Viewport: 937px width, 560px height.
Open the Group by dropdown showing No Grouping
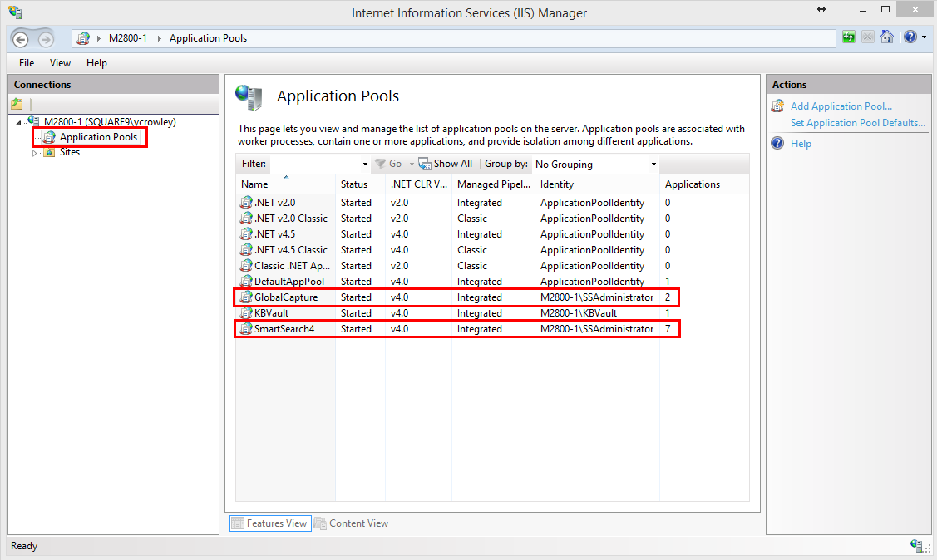(653, 163)
